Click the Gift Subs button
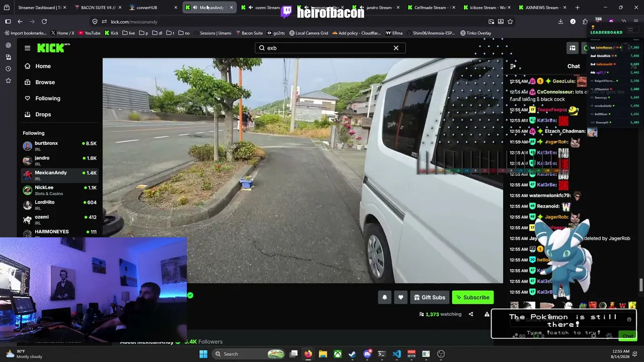Image resolution: width=644 pixels, height=362 pixels. click(x=429, y=297)
